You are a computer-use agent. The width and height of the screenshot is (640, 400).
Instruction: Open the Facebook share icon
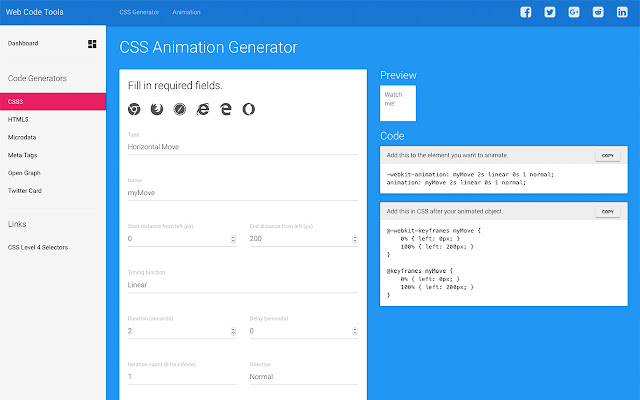526,12
